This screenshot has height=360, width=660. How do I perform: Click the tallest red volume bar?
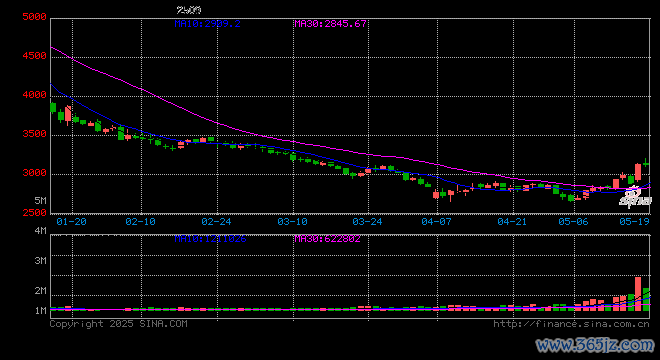pos(638,294)
